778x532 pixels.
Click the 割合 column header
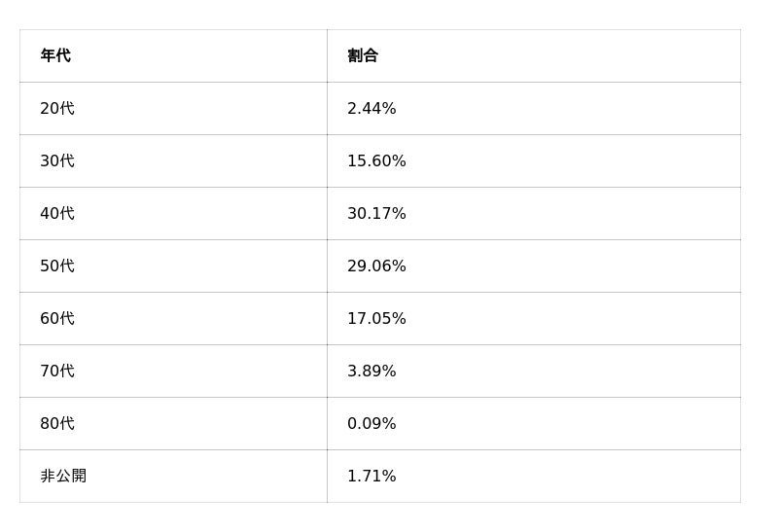363,56
